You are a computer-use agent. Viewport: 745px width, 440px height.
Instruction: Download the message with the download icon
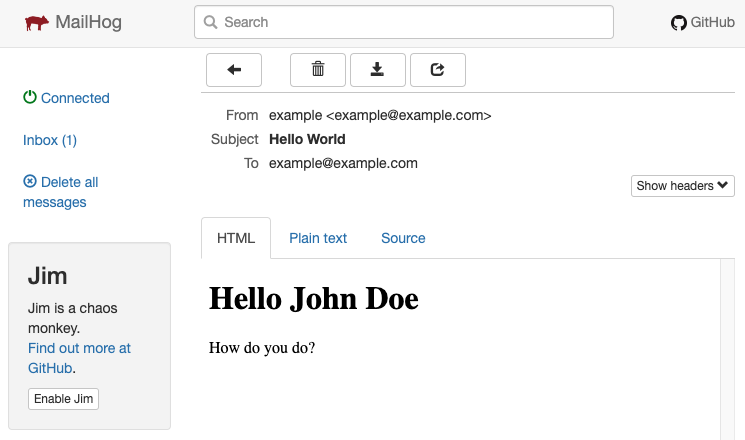pos(378,70)
